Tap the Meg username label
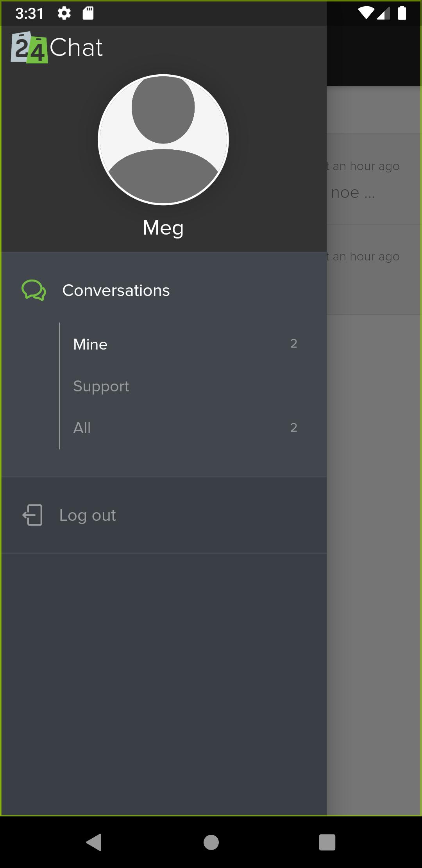The width and height of the screenshot is (422, 868). click(x=163, y=228)
